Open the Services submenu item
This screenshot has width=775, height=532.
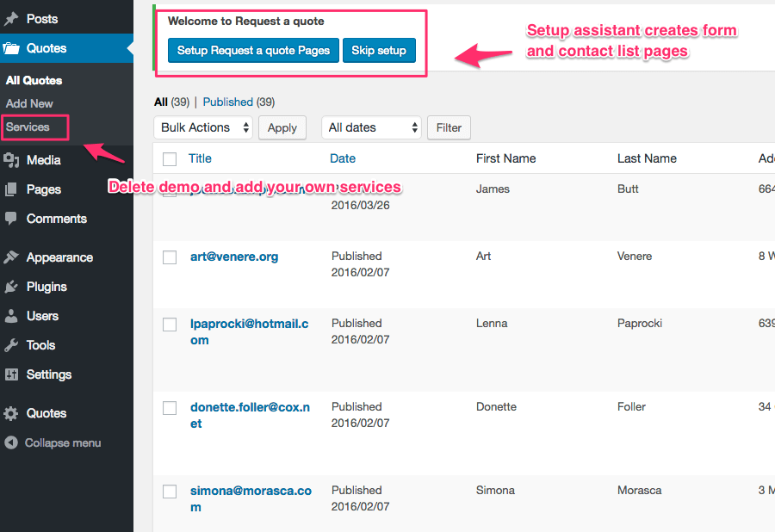28,127
